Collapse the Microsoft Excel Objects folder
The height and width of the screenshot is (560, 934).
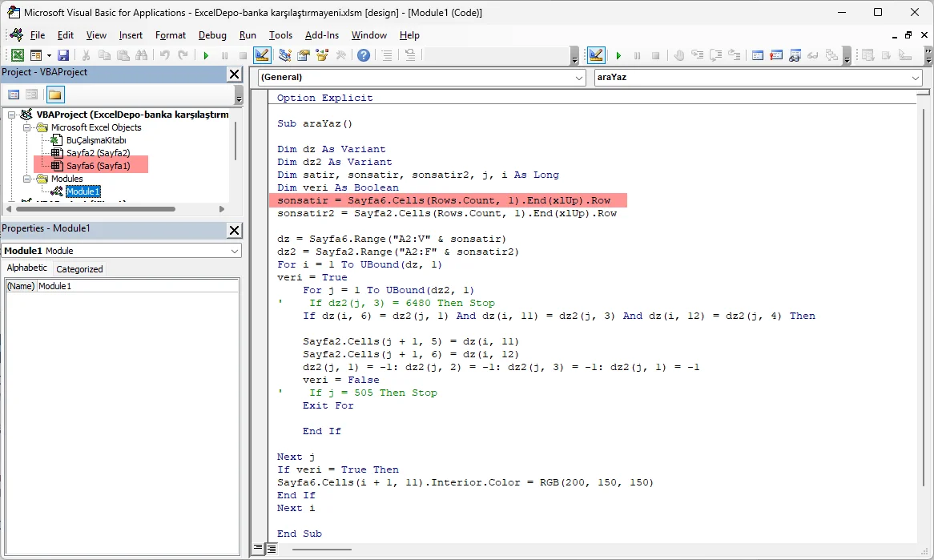click(x=26, y=127)
